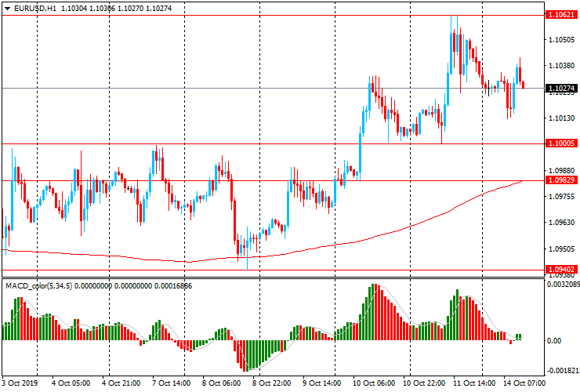580x392 pixels.
Task: Click the 1.10005 red price level label
Action: coord(561,143)
